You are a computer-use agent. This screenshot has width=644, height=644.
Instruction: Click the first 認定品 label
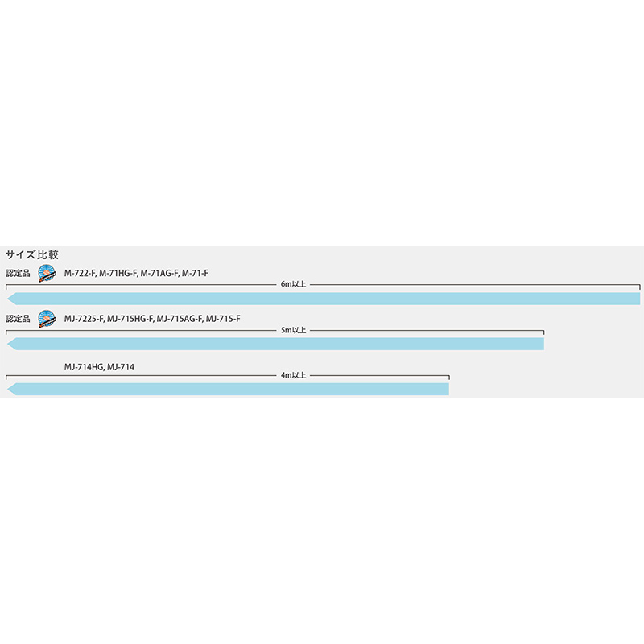[18, 274]
